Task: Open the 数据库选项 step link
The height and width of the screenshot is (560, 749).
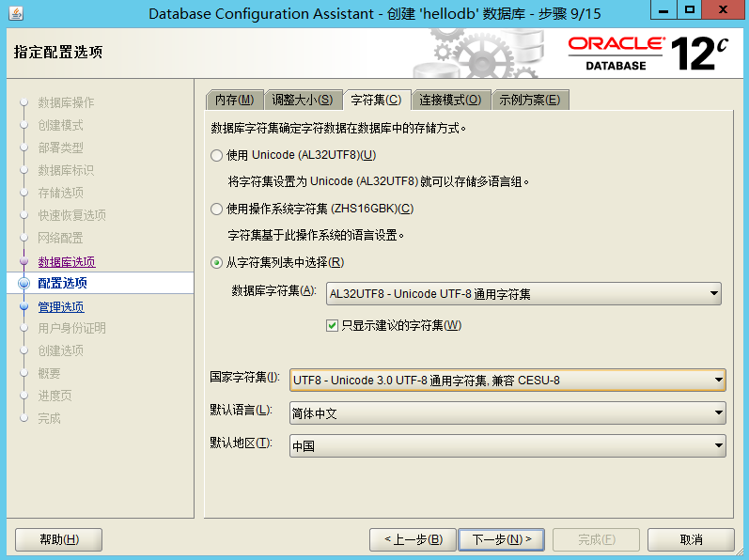Action: pyautogui.click(x=67, y=261)
